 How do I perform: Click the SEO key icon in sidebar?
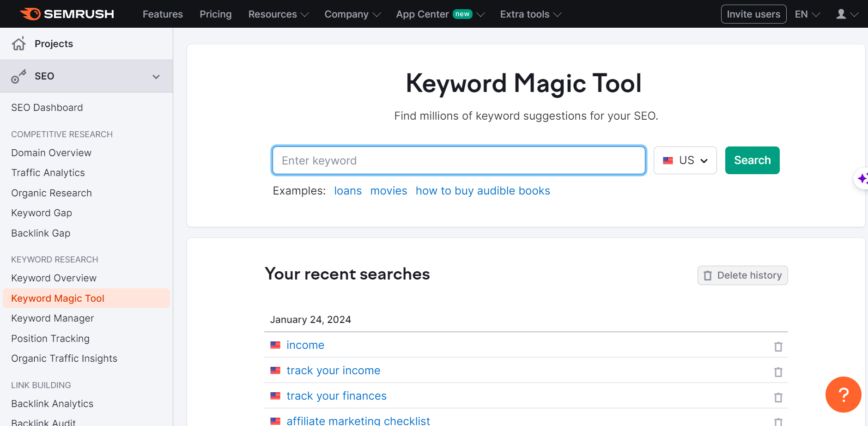click(19, 76)
